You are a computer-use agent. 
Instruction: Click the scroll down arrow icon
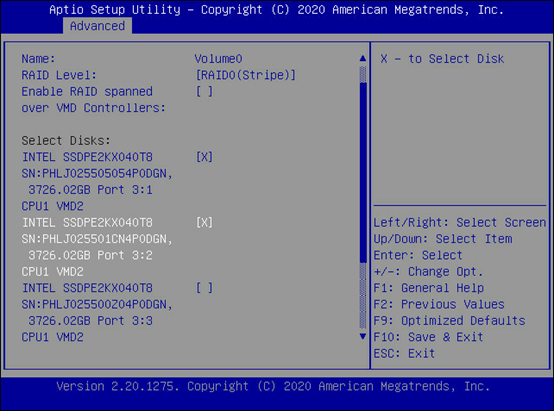363,336
